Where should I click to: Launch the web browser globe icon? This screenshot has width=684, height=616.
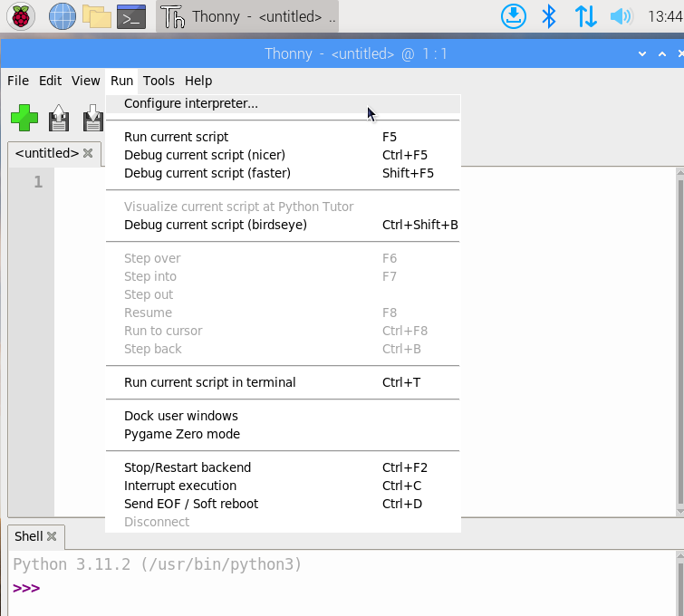point(62,16)
